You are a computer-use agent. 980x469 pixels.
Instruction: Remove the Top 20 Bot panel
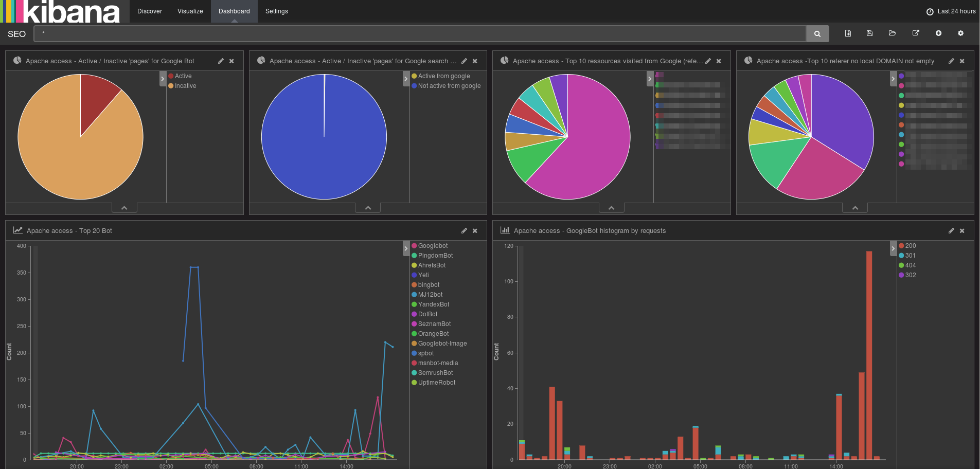pyautogui.click(x=475, y=230)
